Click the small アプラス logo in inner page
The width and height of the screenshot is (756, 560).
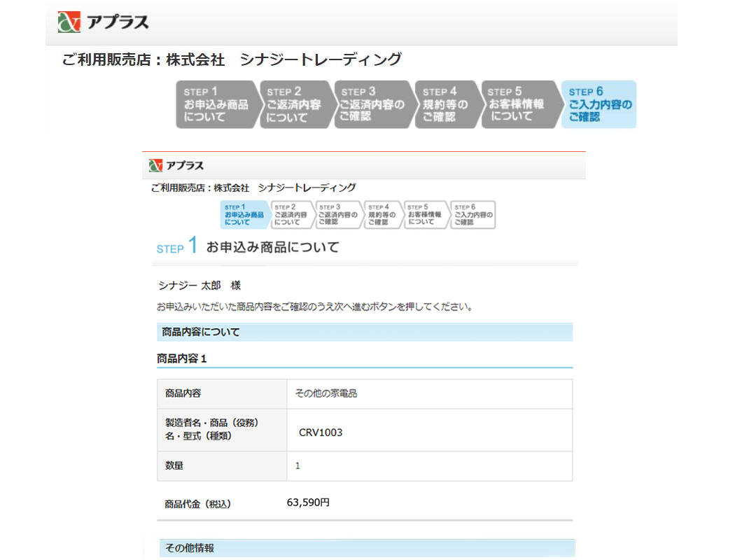tap(176, 165)
